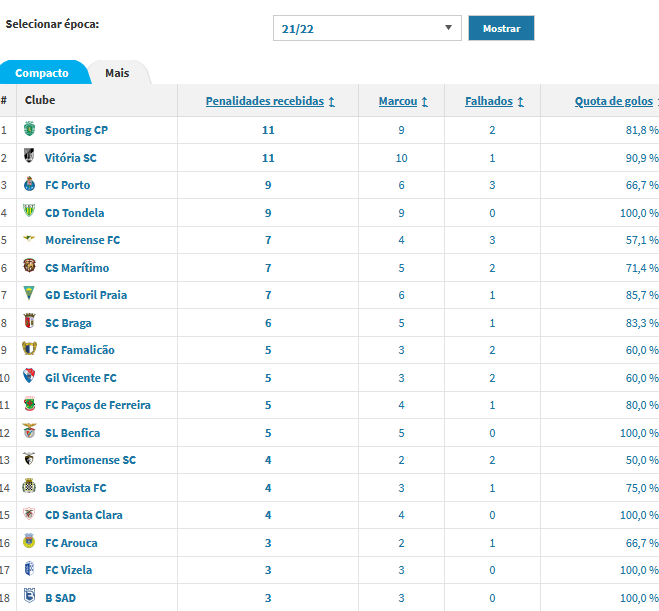659x611 pixels.
Task: Click the FC Paços de Ferreira crest
Action: (29, 403)
